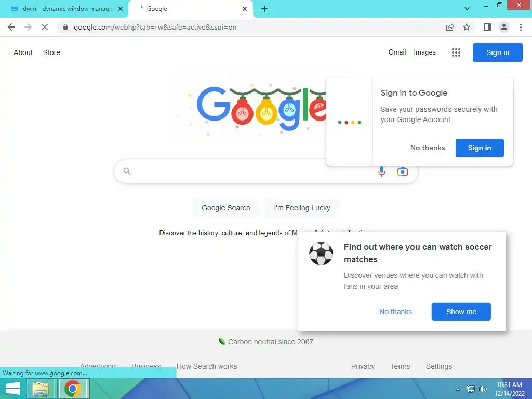
Task: Click the top-right Sign in button
Action: [497, 52]
